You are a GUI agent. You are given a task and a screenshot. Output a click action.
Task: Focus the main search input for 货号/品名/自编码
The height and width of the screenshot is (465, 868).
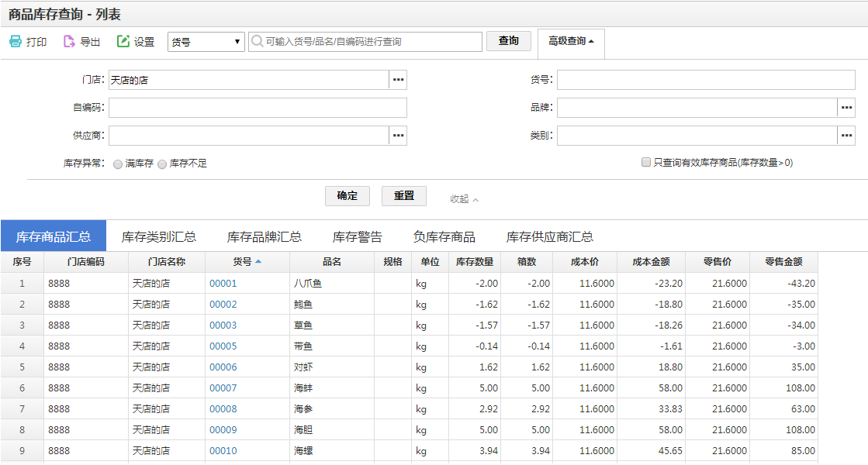point(365,42)
